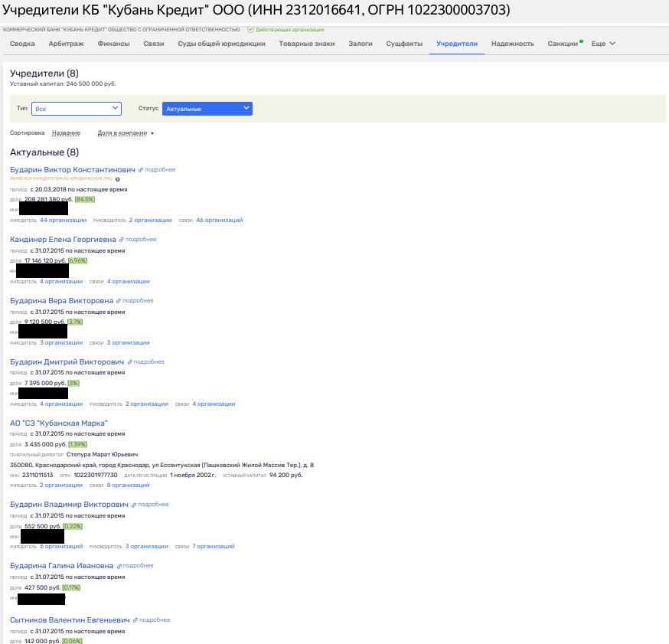Click 1,39% share badge of Кубанская Марка
Viewport: 669px width, 644px height.
click(x=77, y=444)
